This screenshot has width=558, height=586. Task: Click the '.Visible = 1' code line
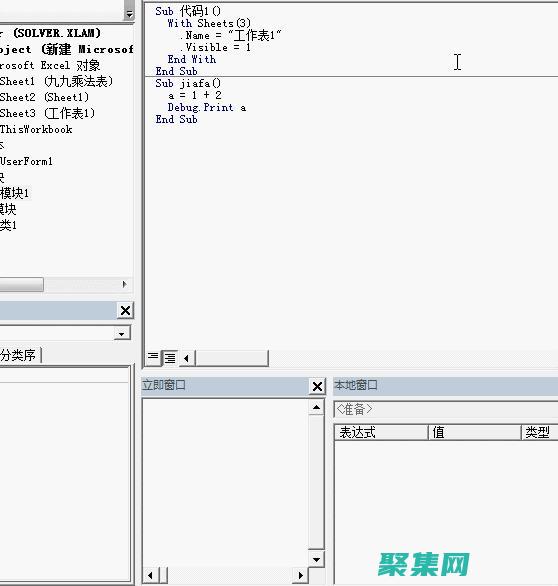[x=215, y=47]
